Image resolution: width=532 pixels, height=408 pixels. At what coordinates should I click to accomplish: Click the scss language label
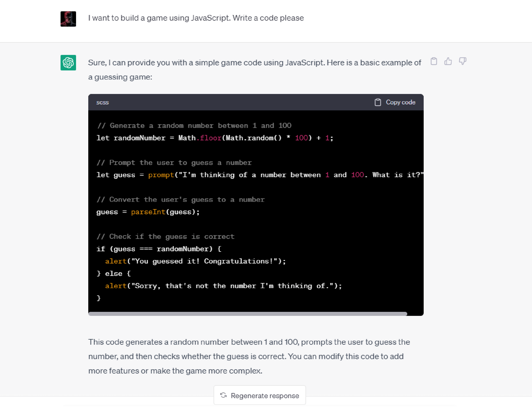pyautogui.click(x=102, y=103)
